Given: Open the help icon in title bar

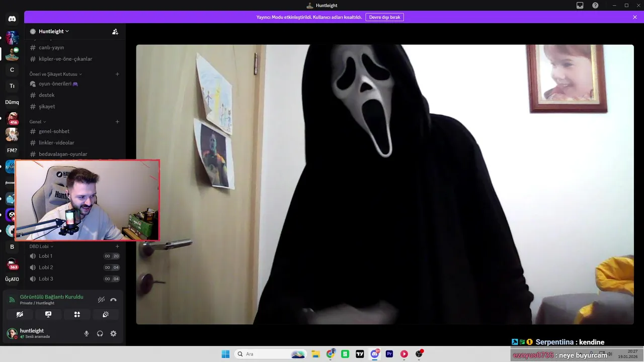Looking at the screenshot, I should [595, 6].
